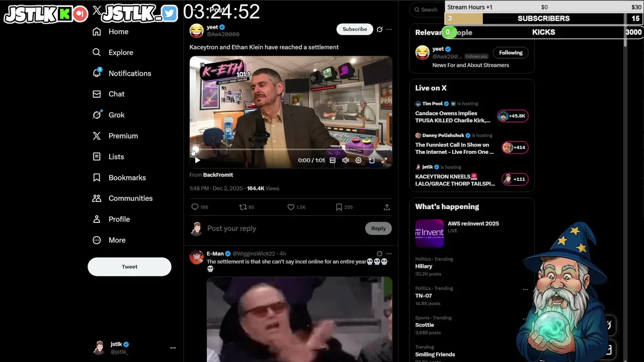Open the Hillary trending topic
This screenshot has height=362, width=644.
pos(424,266)
